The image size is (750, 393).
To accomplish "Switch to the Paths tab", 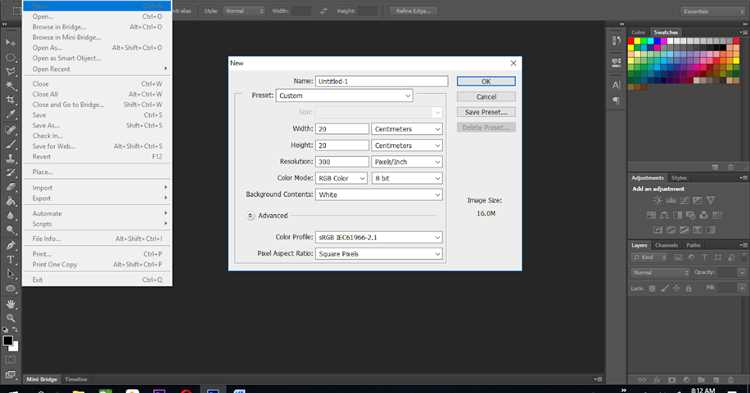I will click(693, 245).
